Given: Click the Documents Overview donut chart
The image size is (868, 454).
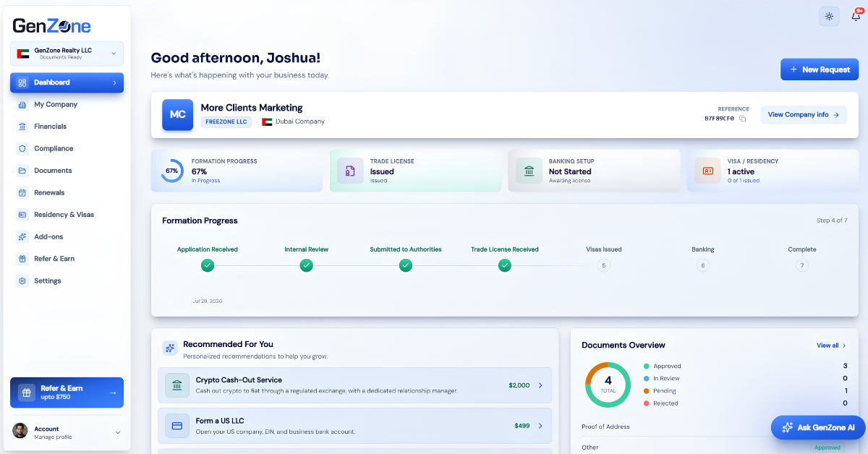Looking at the screenshot, I should [608, 385].
